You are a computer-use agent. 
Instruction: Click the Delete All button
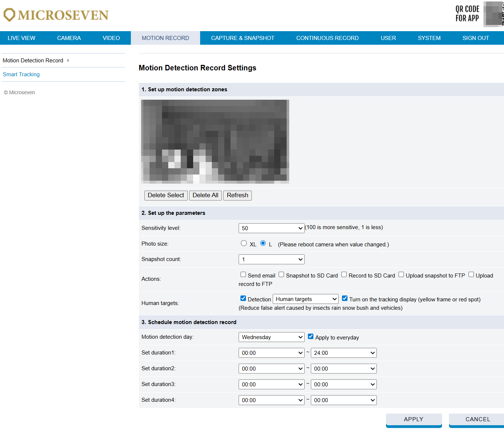click(x=205, y=195)
